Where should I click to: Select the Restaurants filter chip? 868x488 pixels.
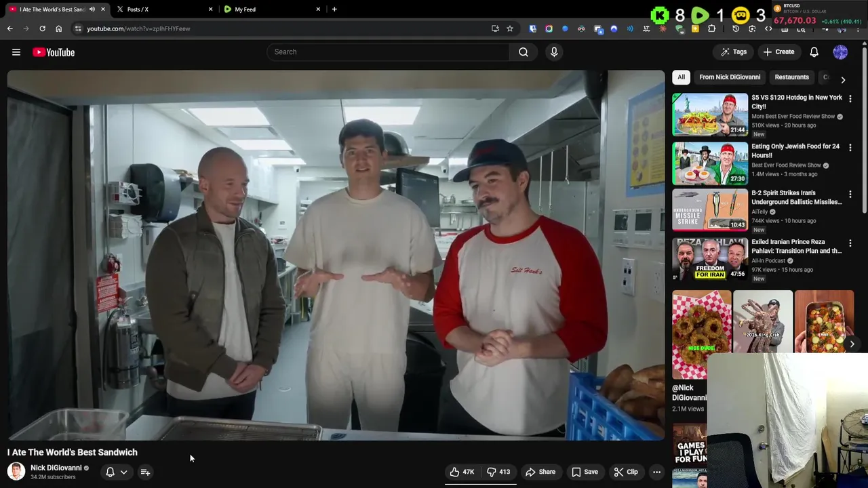(791, 77)
